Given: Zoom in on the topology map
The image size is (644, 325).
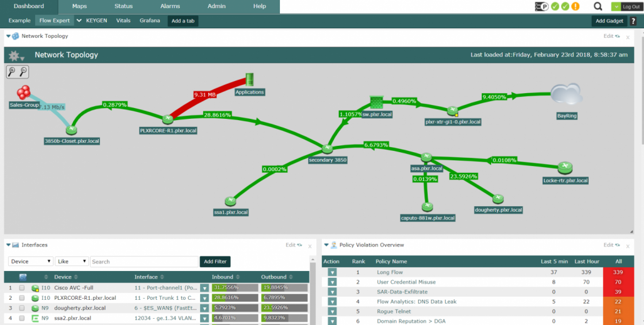Looking at the screenshot, I should pyautogui.click(x=12, y=72).
